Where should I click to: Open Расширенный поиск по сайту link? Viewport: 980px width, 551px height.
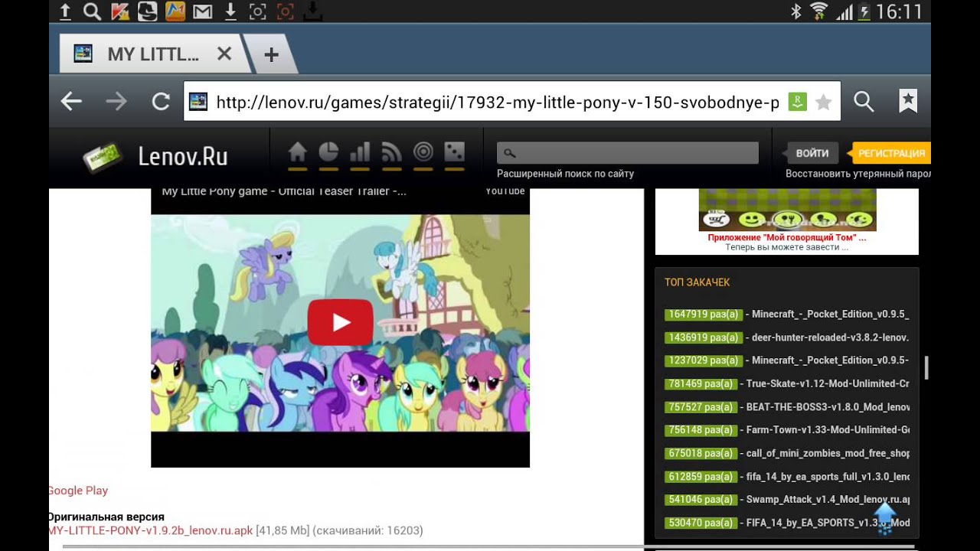[566, 174]
